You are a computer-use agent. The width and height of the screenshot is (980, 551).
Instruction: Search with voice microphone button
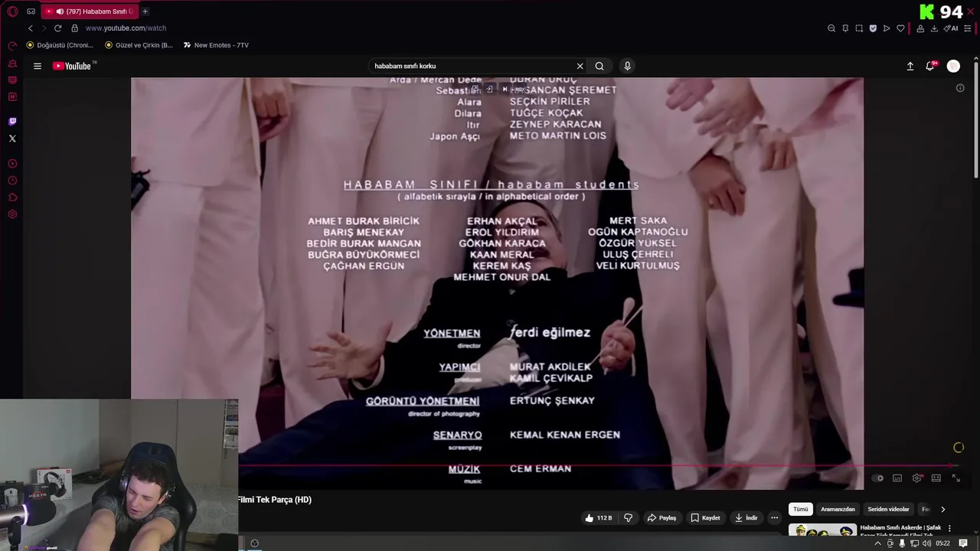coord(627,66)
